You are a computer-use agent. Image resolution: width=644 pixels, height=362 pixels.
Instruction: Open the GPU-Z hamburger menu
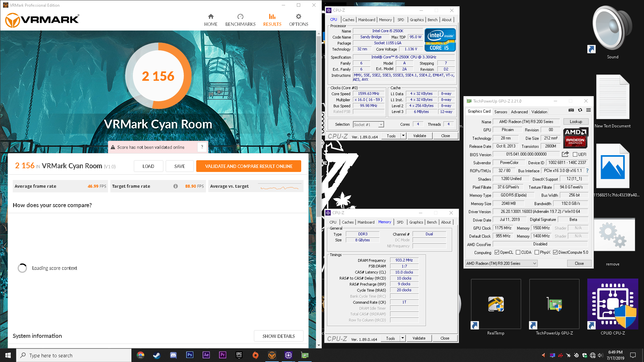(588, 110)
